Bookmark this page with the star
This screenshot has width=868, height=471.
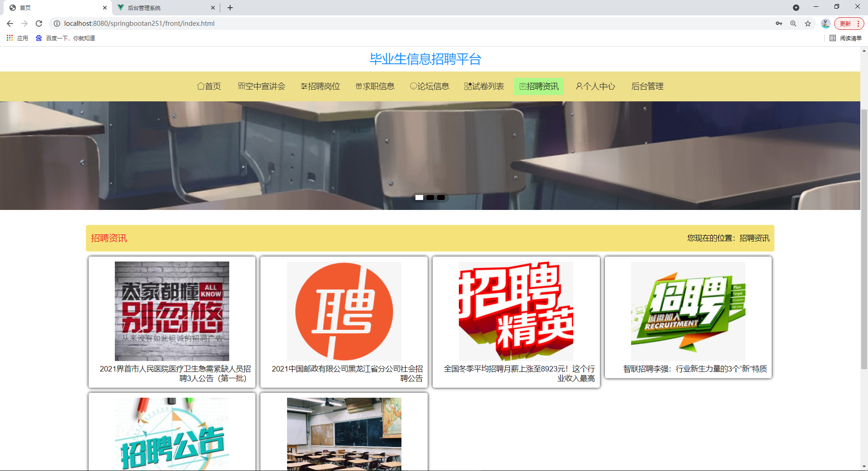[x=808, y=24]
